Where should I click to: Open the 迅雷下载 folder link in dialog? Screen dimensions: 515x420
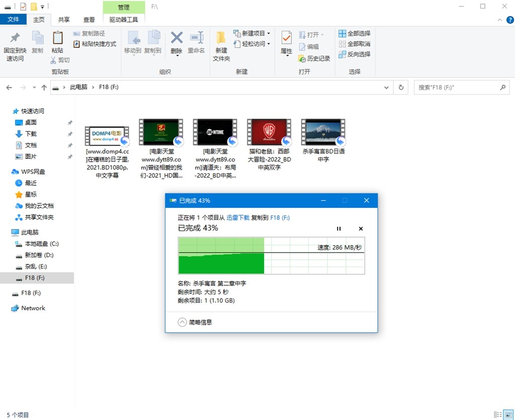tap(238, 218)
